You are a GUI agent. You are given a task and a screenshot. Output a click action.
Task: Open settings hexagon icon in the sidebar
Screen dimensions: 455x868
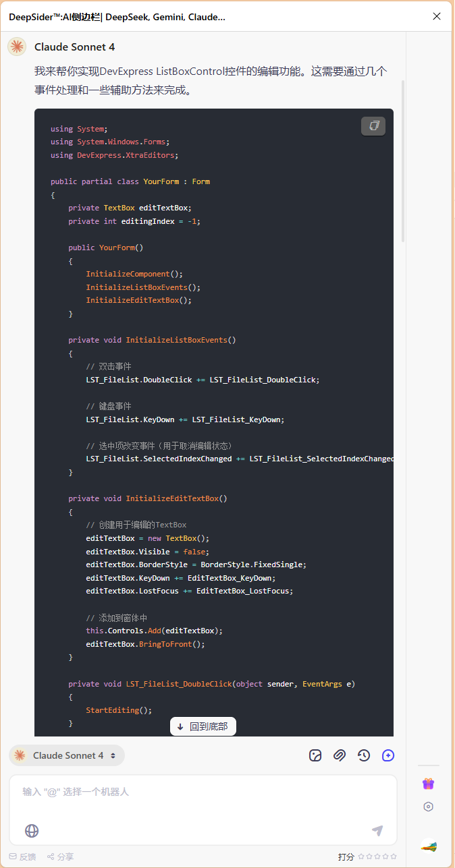point(428,807)
